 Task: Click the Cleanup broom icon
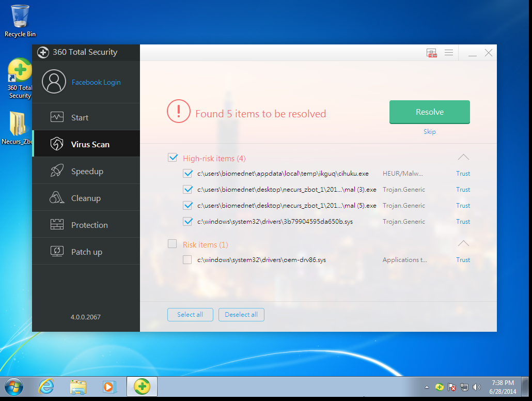(57, 197)
